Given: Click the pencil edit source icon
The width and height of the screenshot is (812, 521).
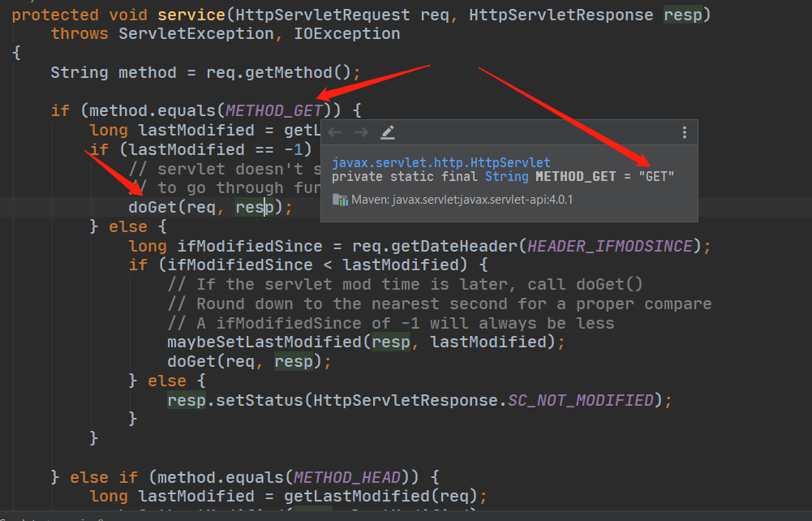Looking at the screenshot, I should click(x=388, y=132).
